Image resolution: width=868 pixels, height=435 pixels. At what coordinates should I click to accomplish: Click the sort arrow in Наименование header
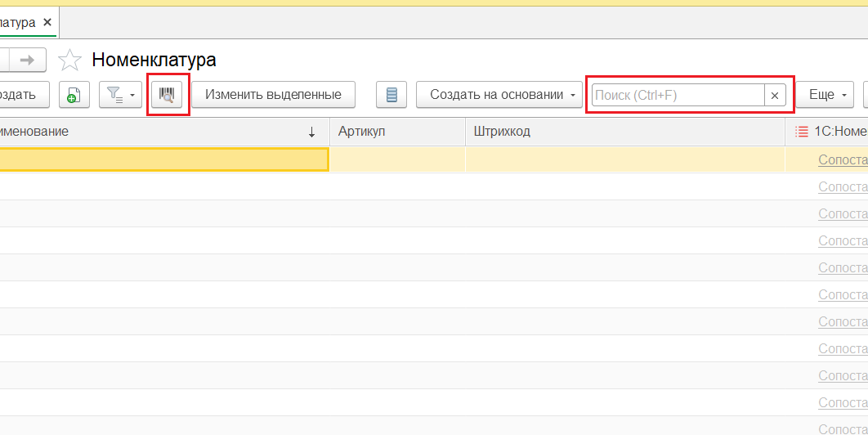[311, 132]
